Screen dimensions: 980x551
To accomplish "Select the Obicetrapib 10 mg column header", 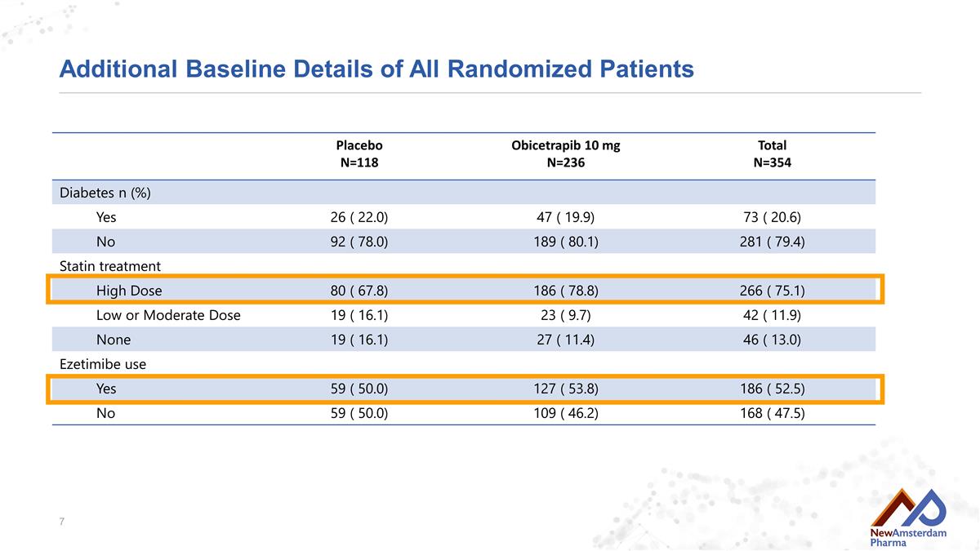I will click(565, 153).
